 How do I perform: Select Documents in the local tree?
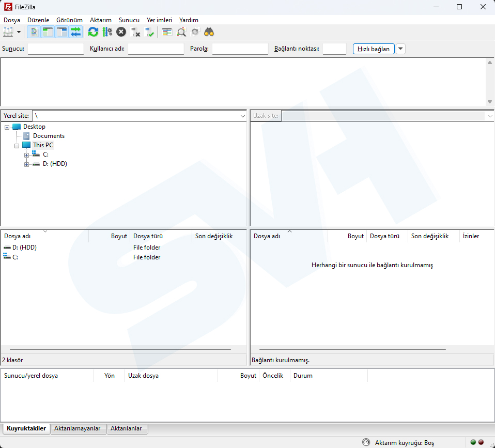49,136
